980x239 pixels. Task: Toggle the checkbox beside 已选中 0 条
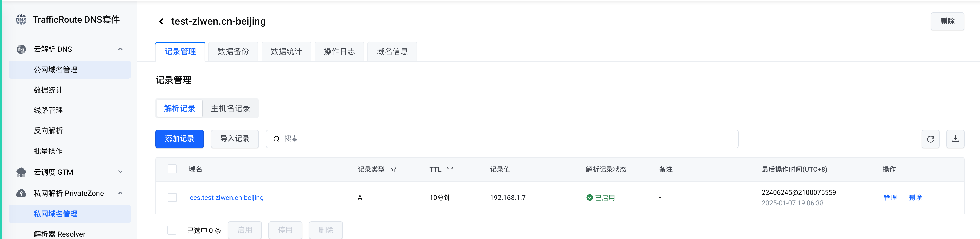(172, 230)
